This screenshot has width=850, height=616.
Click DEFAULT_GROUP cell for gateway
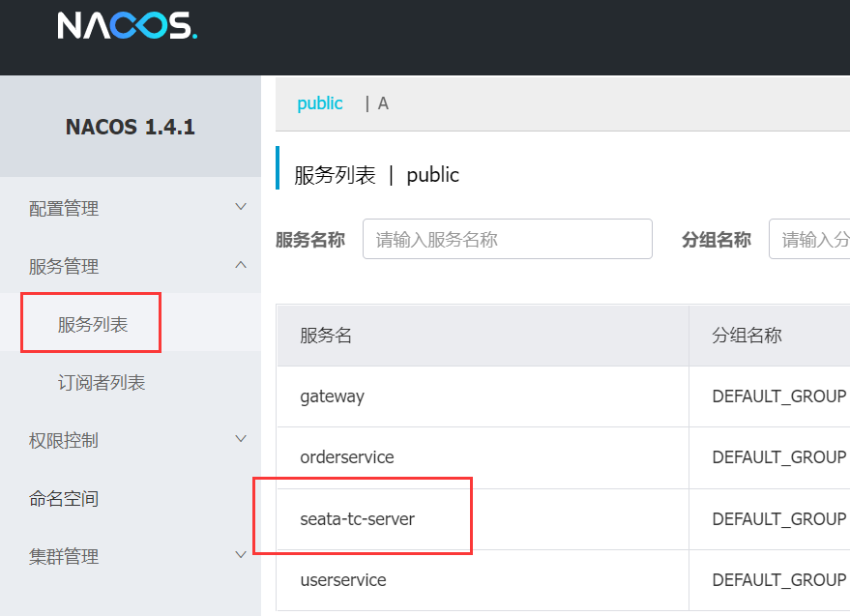coord(779,396)
